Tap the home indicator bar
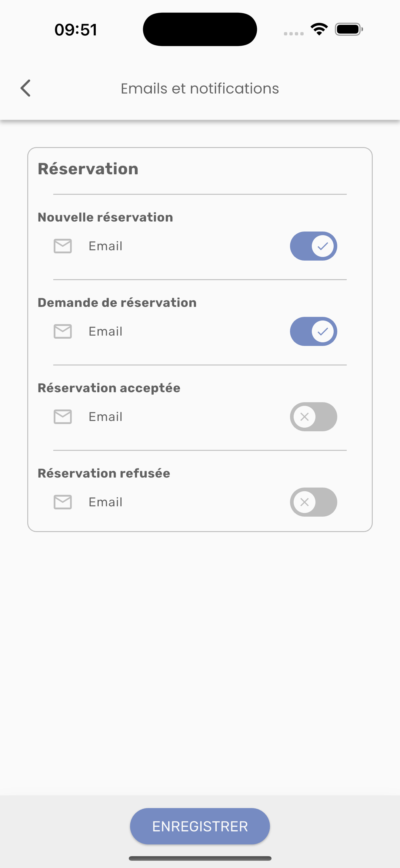This screenshot has height=868, width=400. click(200, 858)
